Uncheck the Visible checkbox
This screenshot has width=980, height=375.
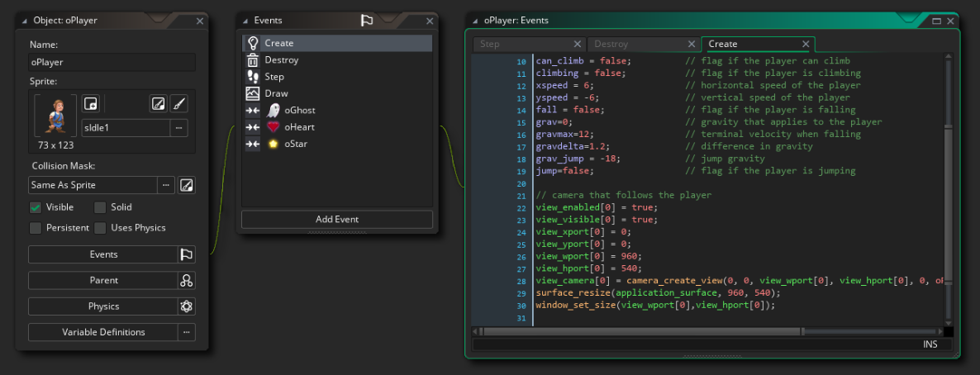[36, 207]
